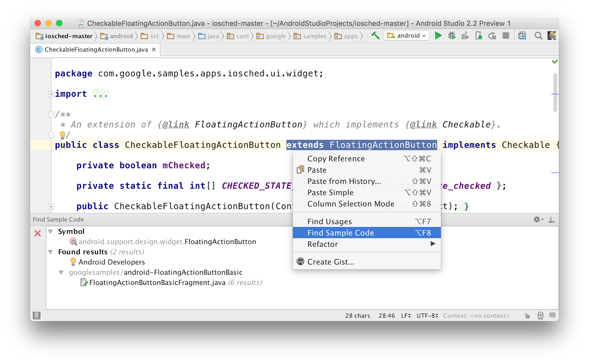This screenshot has height=364, width=589.
Task: Open the android run configuration dropdown
Action: [406, 35]
